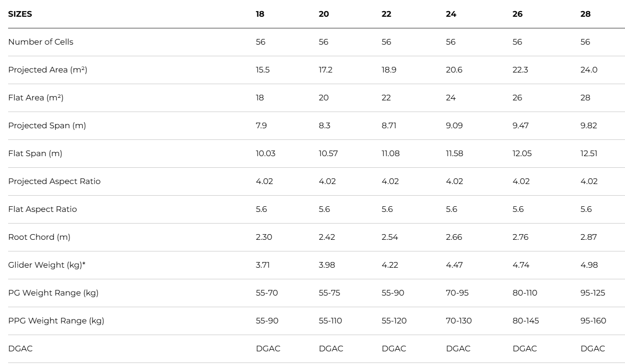Click flat span value 12.51

click(x=589, y=154)
